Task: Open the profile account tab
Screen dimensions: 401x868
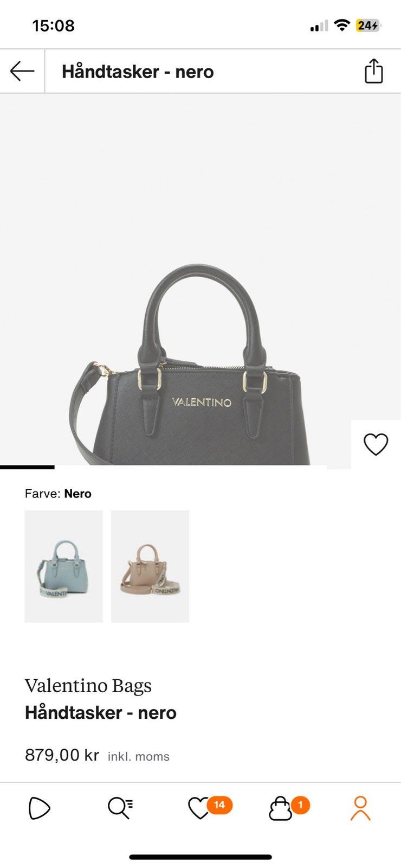Action: 360,808
